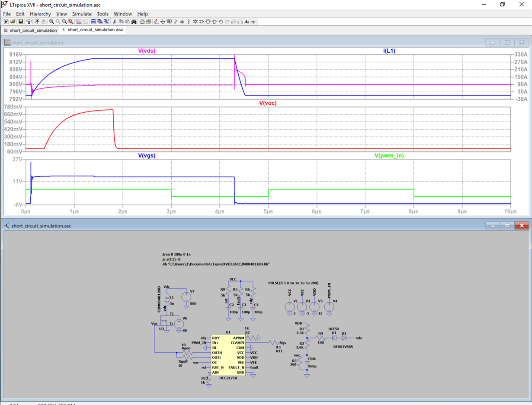Open Find with the binoculars icon
Screen dimensions: 532x405
coord(134,22)
